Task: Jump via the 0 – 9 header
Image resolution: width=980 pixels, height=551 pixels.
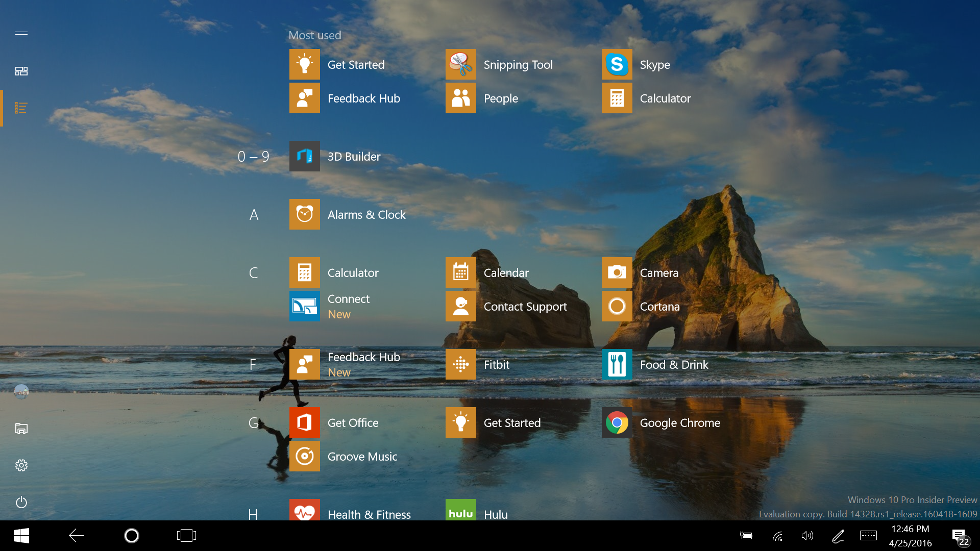Action: [253, 156]
